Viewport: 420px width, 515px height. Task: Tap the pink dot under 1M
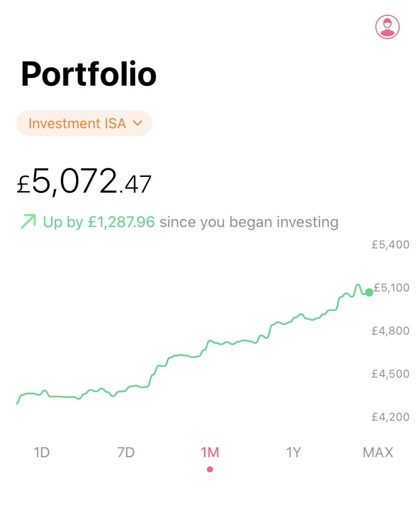[x=210, y=469]
